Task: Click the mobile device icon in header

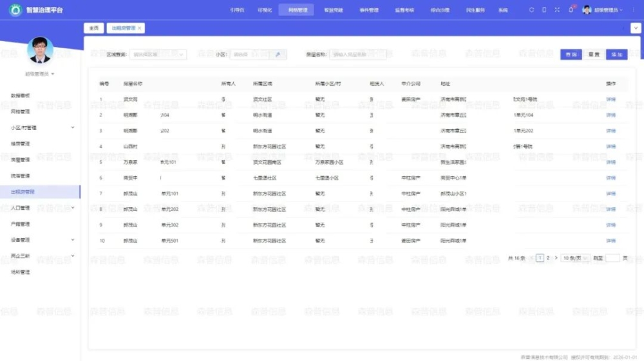Action: [x=544, y=10]
